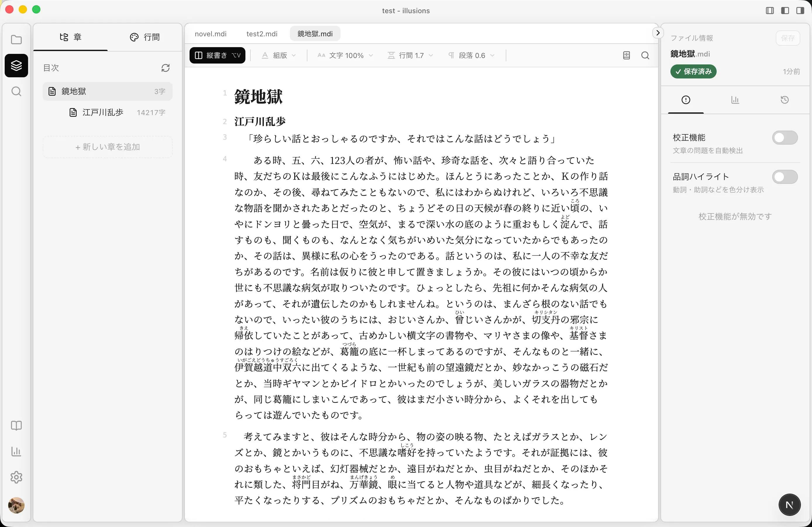812x527 pixels.
Task: Click the 鏡地獄.mdi filename in file info
Action: 690,54
